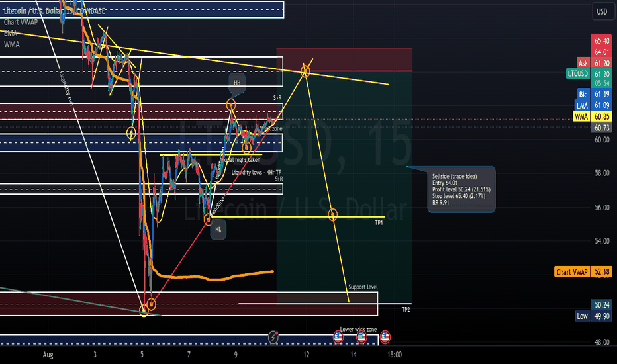Select the TP2 line label
The width and height of the screenshot is (617, 364).
pyautogui.click(x=406, y=310)
